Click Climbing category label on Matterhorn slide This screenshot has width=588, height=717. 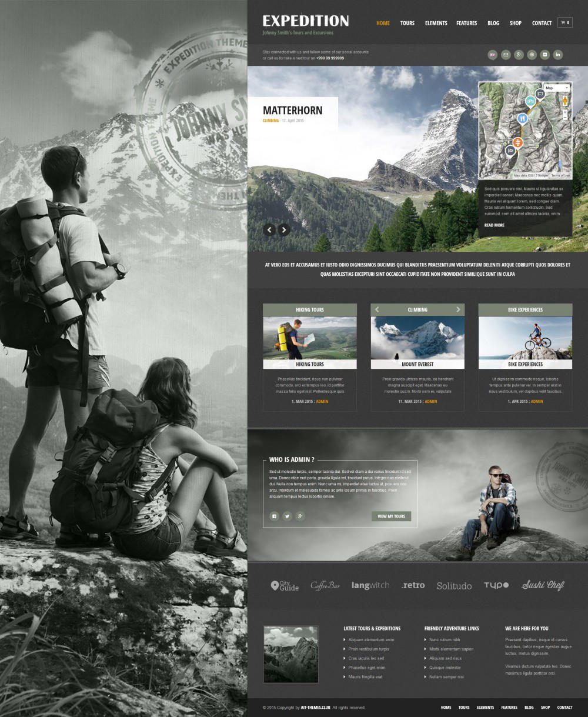(x=270, y=121)
